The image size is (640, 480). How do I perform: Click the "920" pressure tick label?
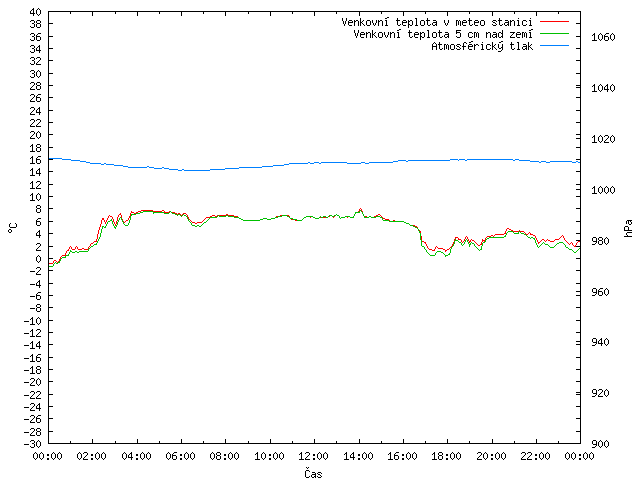(x=600, y=393)
